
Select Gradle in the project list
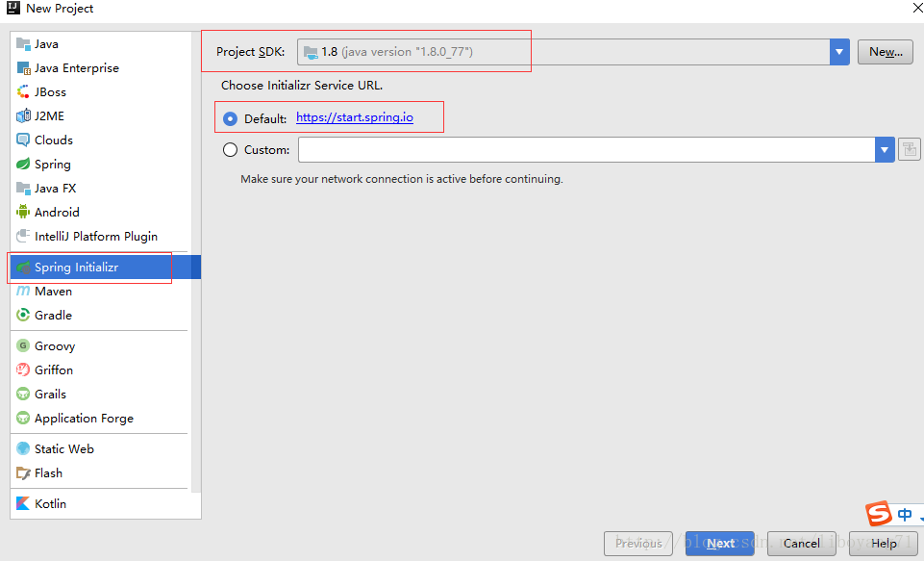click(x=101, y=315)
